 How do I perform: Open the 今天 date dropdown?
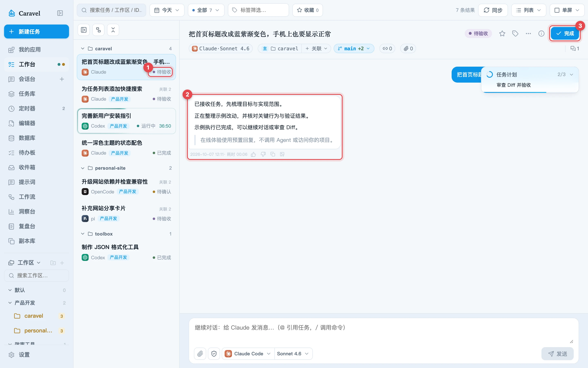pos(167,10)
